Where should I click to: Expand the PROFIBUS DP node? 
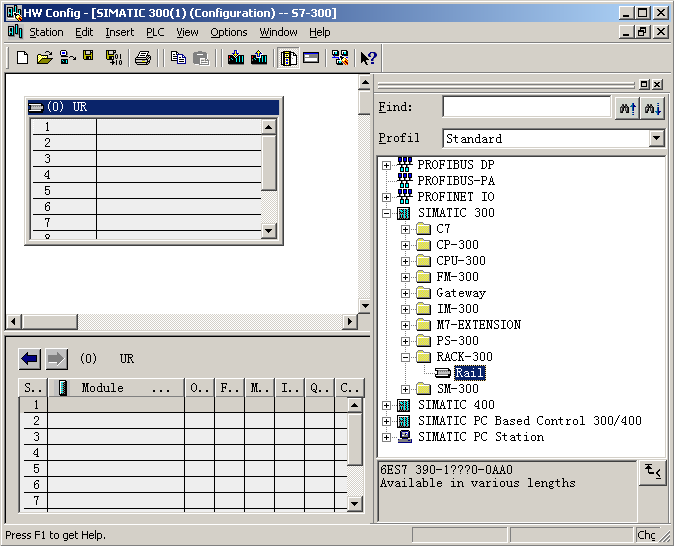(x=387, y=165)
